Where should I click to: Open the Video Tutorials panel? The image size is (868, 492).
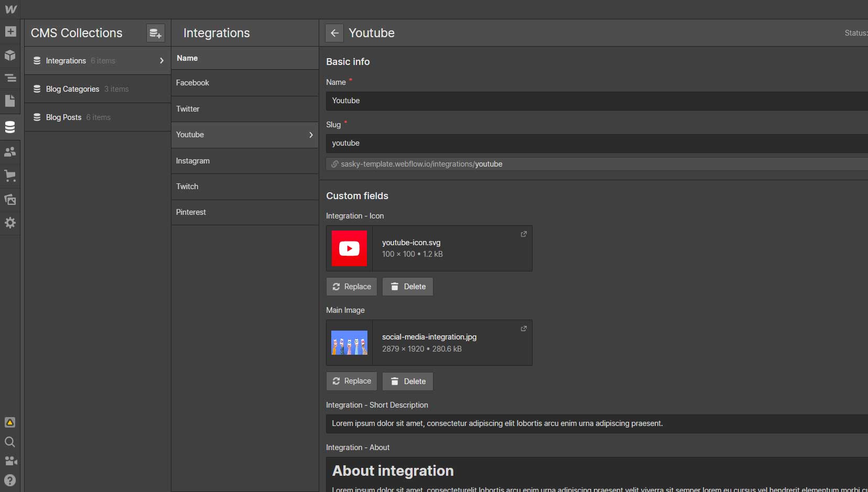pyautogui.click(x=10, y=461)
